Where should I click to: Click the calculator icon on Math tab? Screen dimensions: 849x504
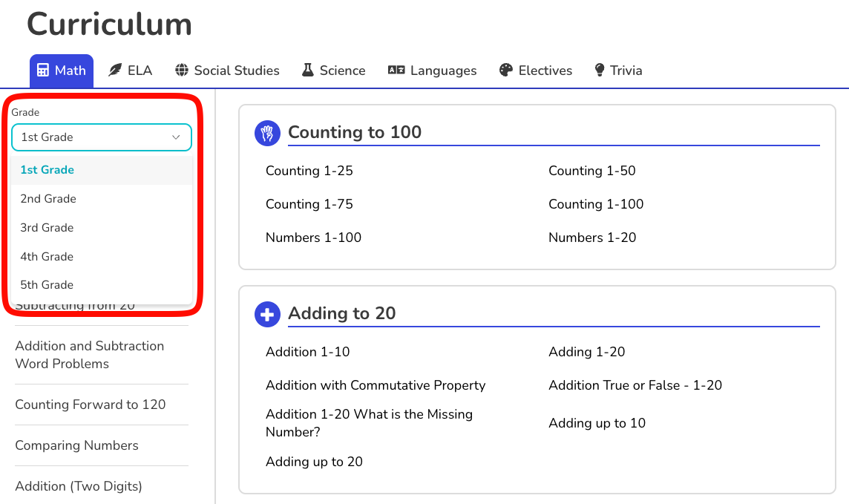click(x=43, y=71)
